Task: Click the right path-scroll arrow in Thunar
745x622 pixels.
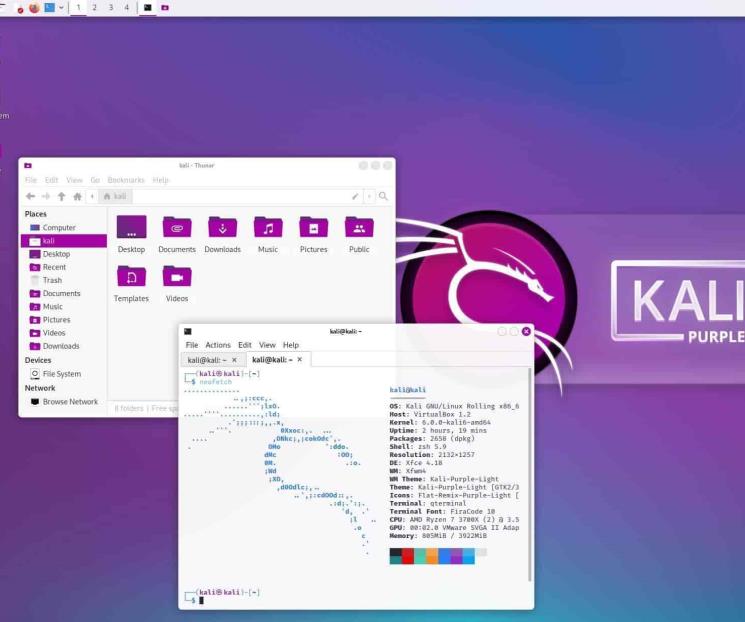Action: point(369,197)
